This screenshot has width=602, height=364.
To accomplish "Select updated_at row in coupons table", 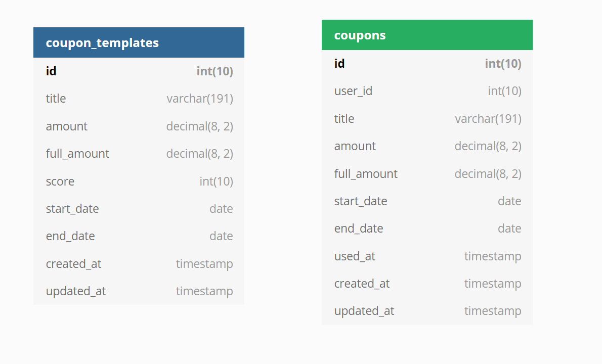I will pyautogui.click(x=427, y=311).
